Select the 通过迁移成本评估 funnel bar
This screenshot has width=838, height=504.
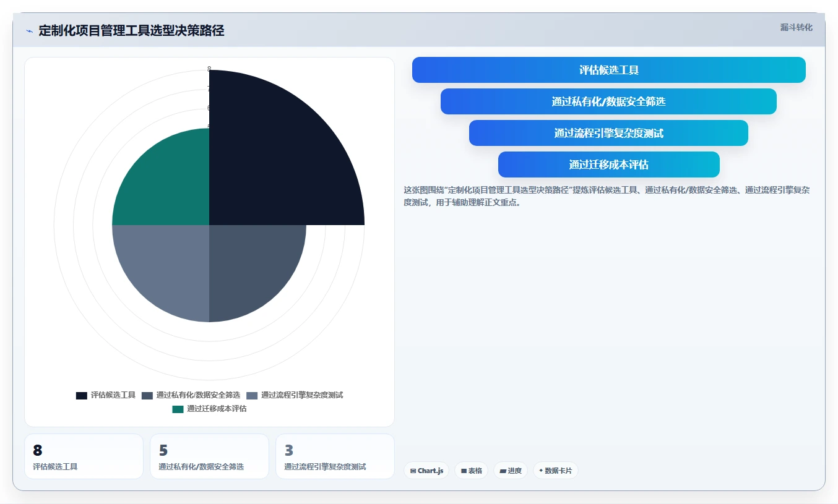pos(608,164)
